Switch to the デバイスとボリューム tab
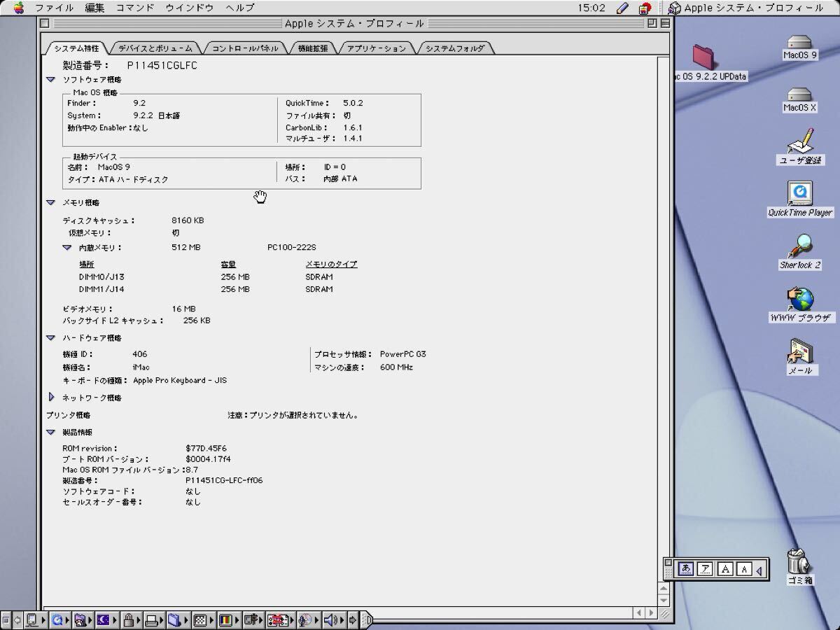The image size is (840, 630). [155, 48]
